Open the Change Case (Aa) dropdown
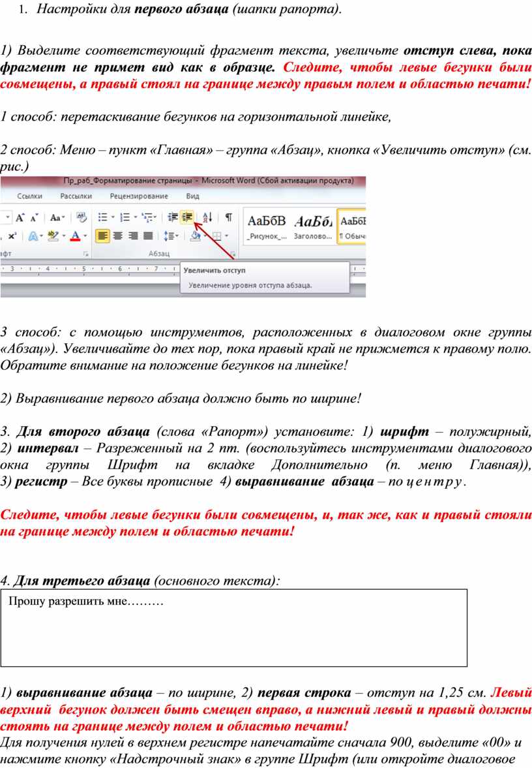Viewport: 532px width, 768px height. click(57, 217)
